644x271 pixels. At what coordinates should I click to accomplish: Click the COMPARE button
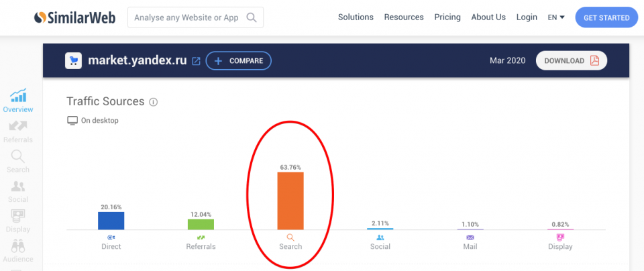pos(239,61)
